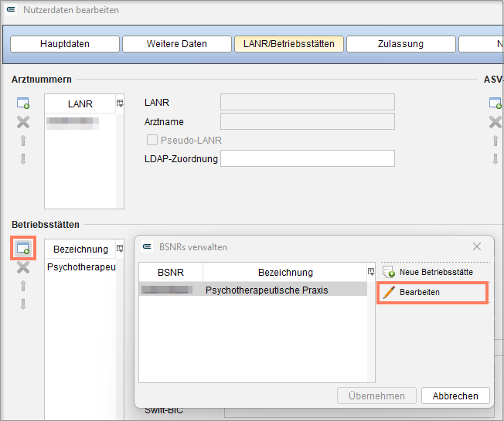This screenshot has height=421, width=504.
Task: Click the blurred BSNR number cell
Action: (x=167, y=290)
